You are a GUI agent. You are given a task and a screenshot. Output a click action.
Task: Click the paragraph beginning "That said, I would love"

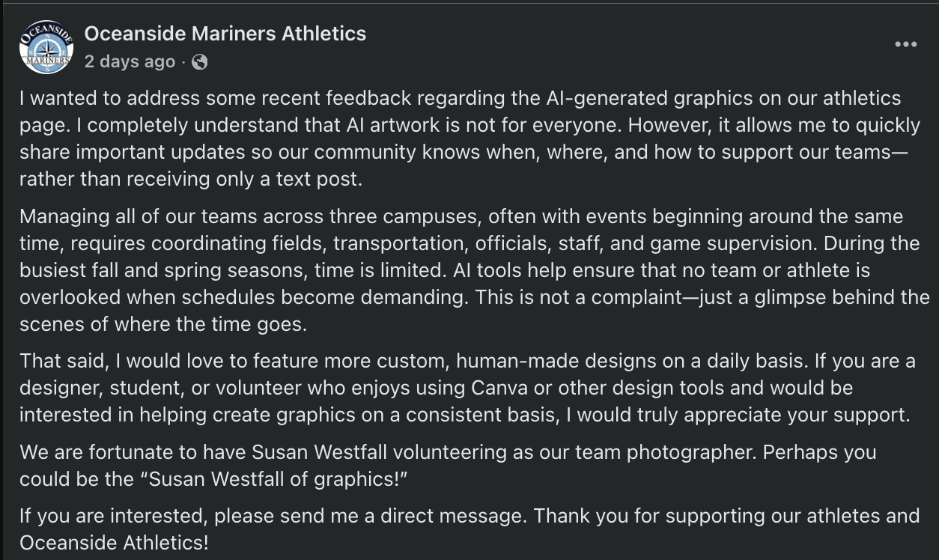[467, 388]
